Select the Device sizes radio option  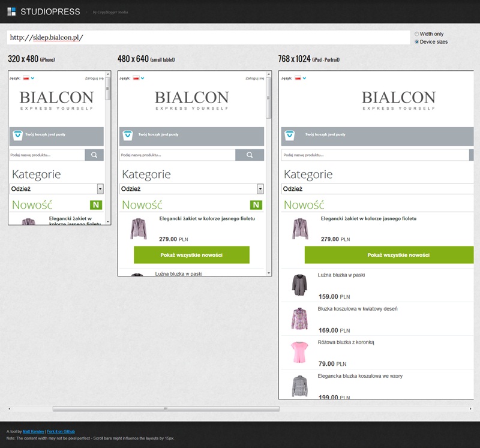pyautogui.click(x=417, y=42)
